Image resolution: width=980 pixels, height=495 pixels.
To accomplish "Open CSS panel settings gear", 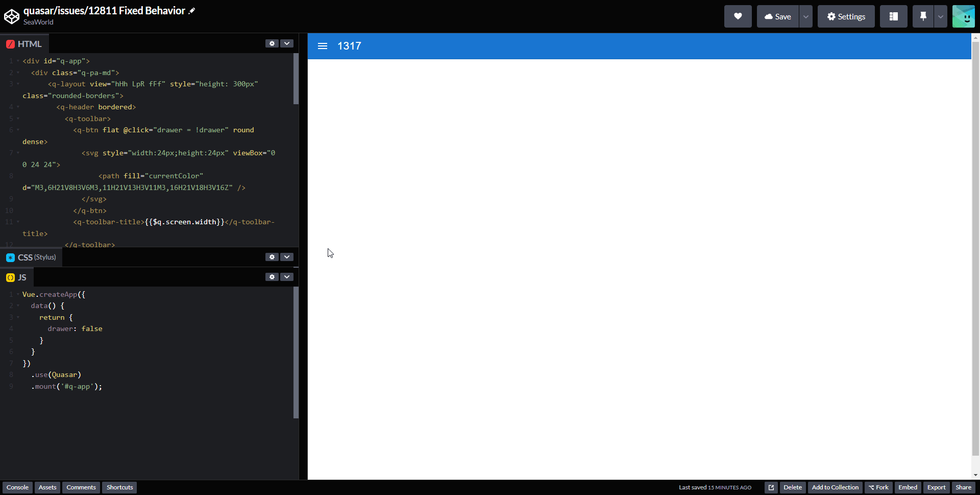I will point(272,257).
